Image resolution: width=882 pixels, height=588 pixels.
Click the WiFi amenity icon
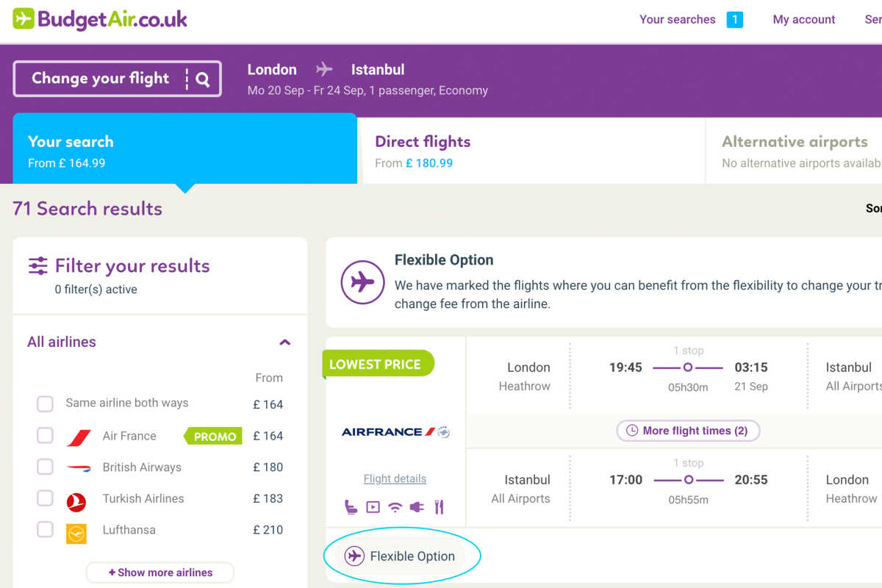tap(395, 506)
